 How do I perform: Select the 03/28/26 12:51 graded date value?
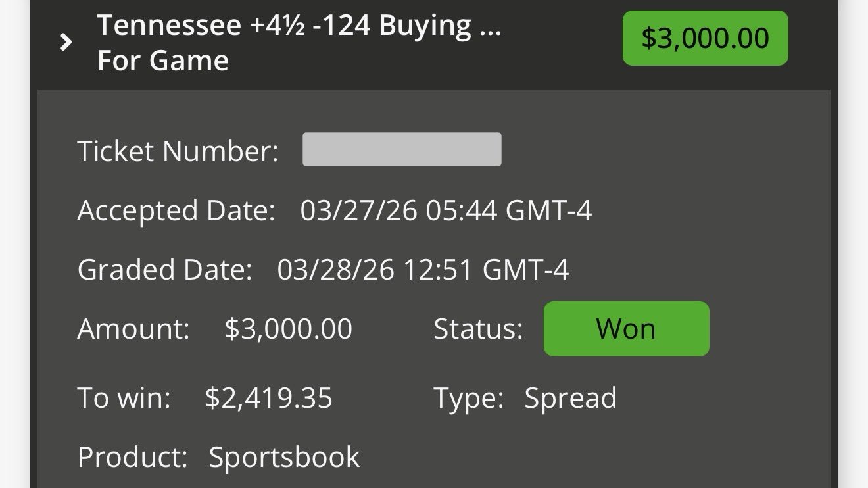click(x=423, y=270)
